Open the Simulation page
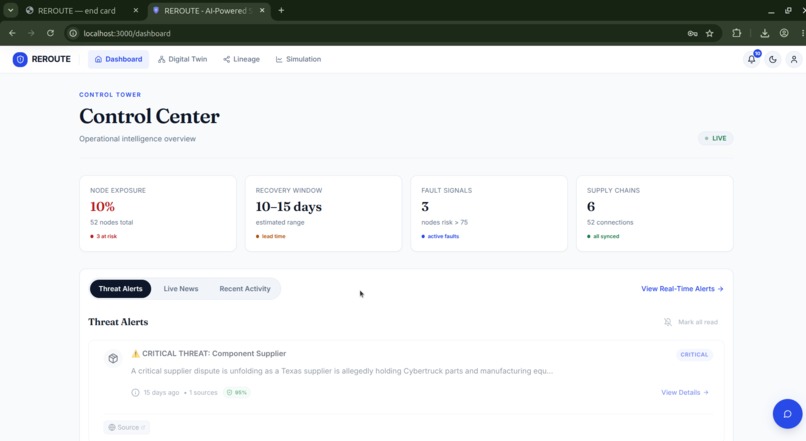The width and height of the screenshot is (806, 441). (299, 60)
